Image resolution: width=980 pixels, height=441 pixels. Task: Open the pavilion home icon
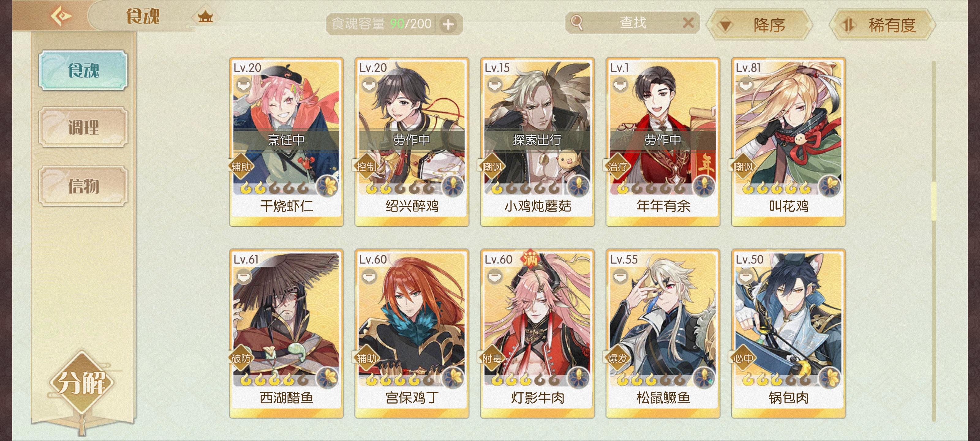click(x=205, y=16)
